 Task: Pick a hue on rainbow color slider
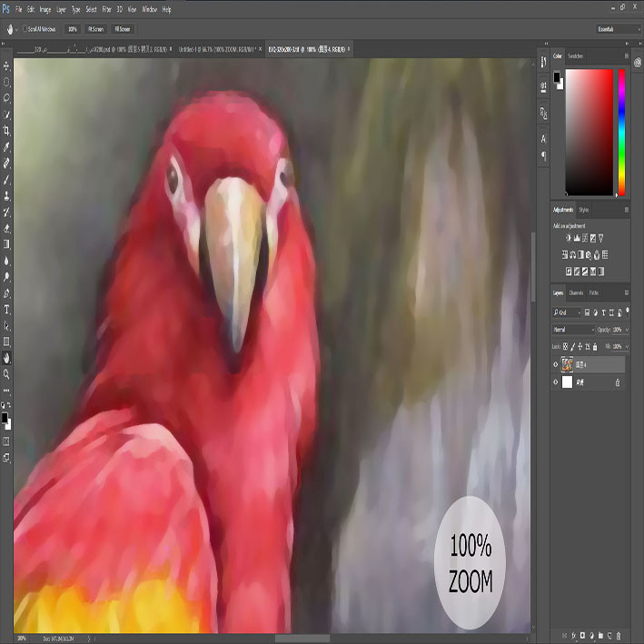pyautogui.click(x=622, y=133)
